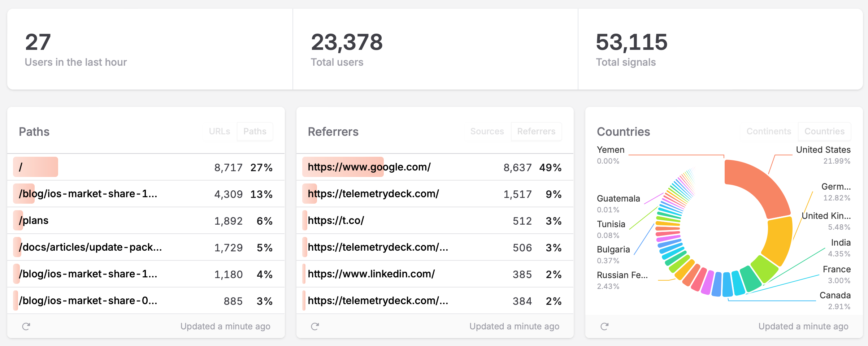Click the United States chart label
Viewport: 868px width, 346px height.
click(823, 150)
